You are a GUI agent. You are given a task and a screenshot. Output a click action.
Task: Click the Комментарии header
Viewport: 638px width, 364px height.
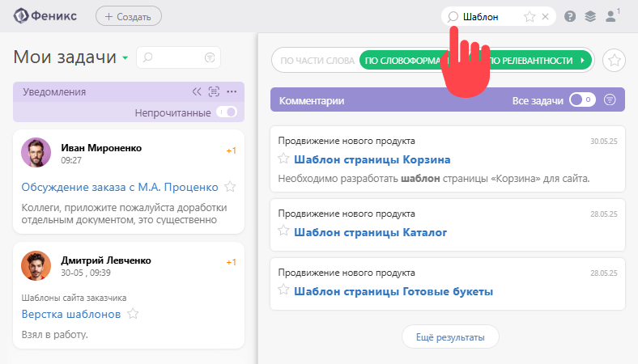(x=448, y=99)
